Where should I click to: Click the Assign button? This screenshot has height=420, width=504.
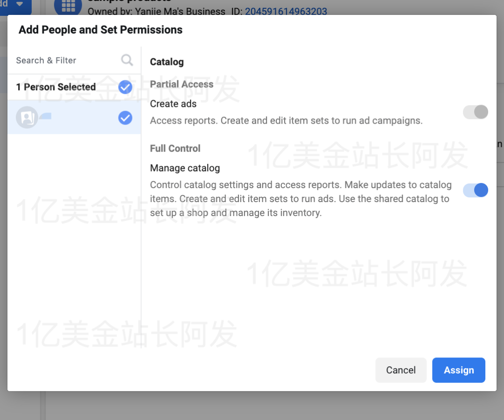pos(458,370)
